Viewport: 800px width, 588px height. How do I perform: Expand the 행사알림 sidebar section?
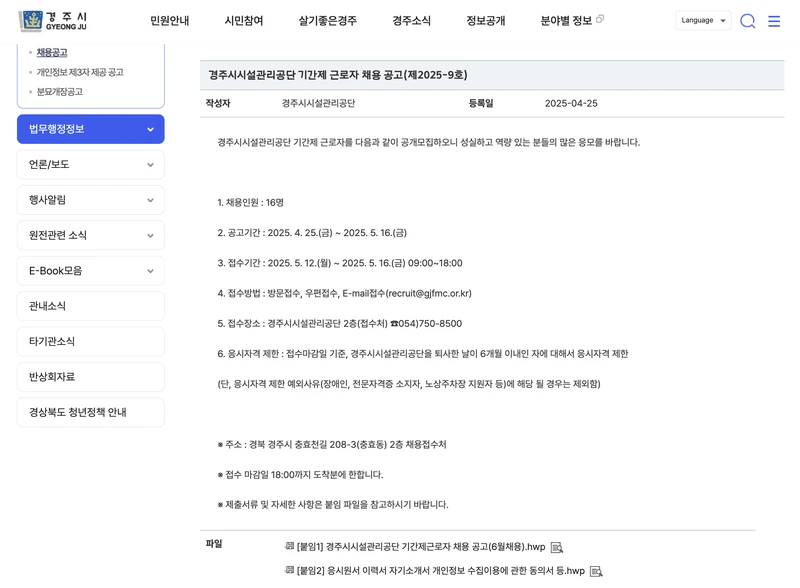click(91, 199)
